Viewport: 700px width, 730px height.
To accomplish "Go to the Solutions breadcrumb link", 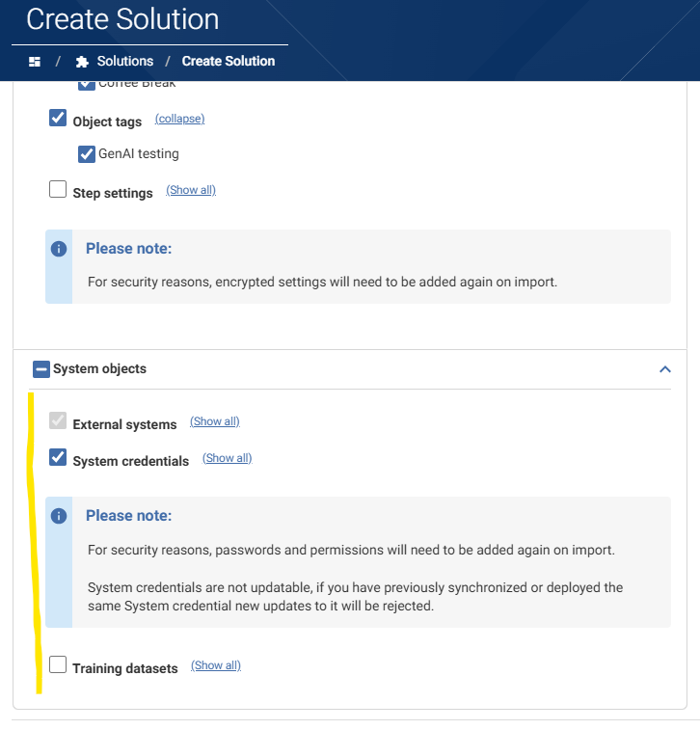I will coord(124,61).
